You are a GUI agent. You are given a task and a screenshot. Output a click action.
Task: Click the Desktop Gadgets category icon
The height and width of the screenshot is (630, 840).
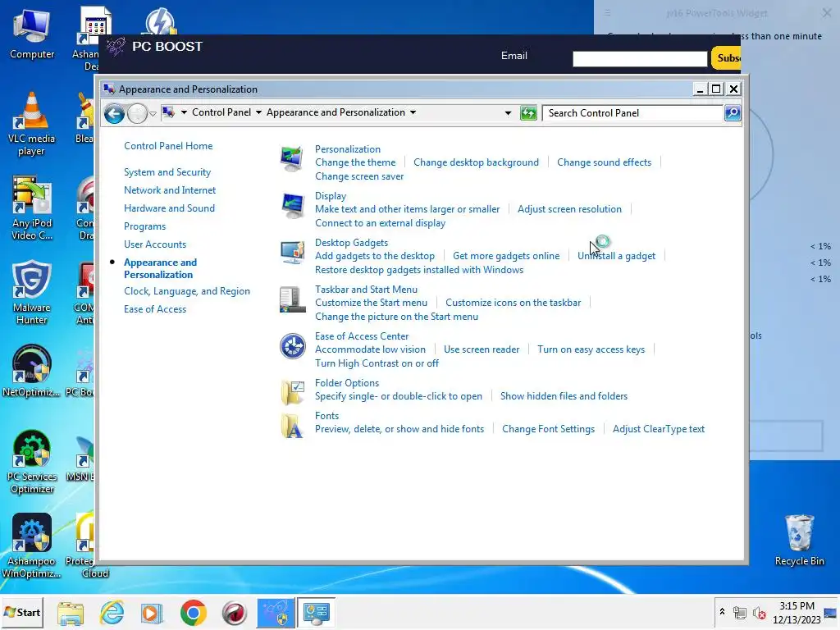click(x=293, y=253)
